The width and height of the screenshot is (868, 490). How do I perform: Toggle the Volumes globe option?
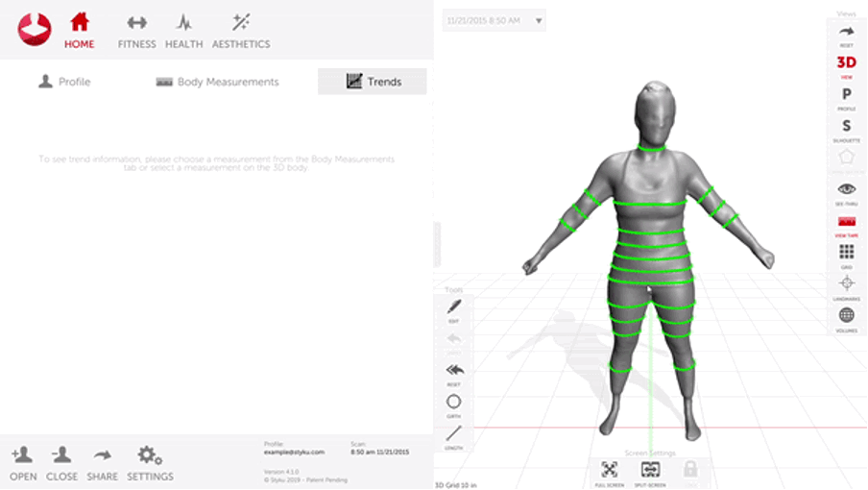847,320
